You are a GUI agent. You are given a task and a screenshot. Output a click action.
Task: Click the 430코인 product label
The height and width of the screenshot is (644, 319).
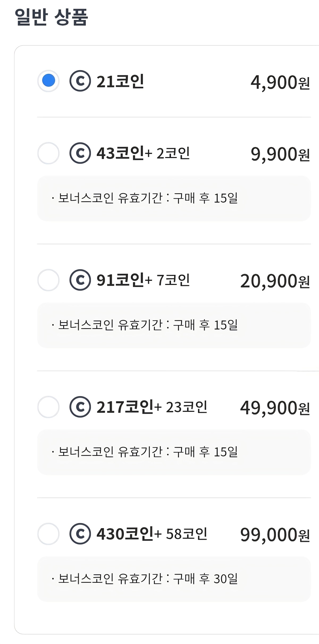click(125, 534)
